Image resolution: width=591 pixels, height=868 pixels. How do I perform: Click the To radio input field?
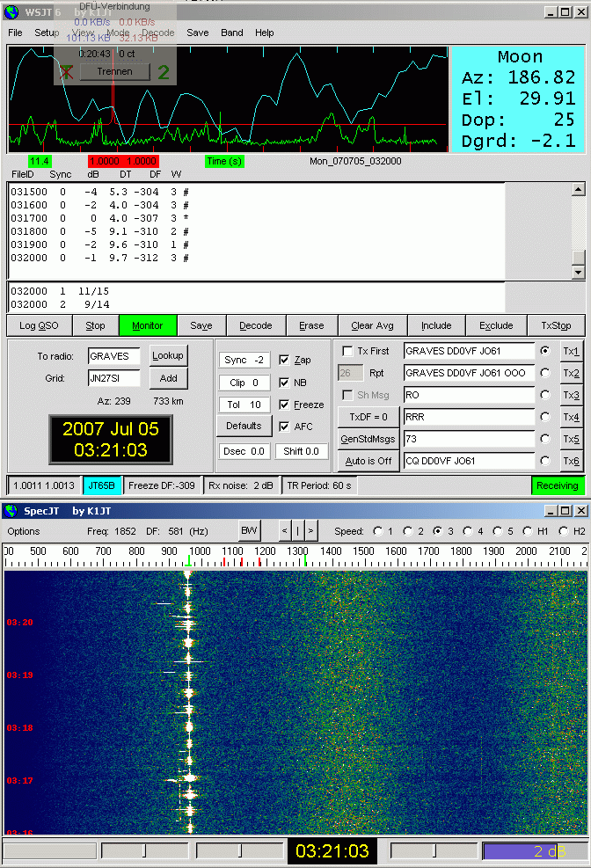click(113, 356)
